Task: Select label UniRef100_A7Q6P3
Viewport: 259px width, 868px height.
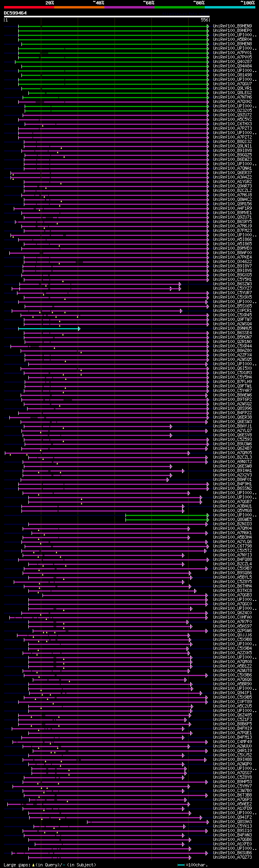Action: [232, 800]
